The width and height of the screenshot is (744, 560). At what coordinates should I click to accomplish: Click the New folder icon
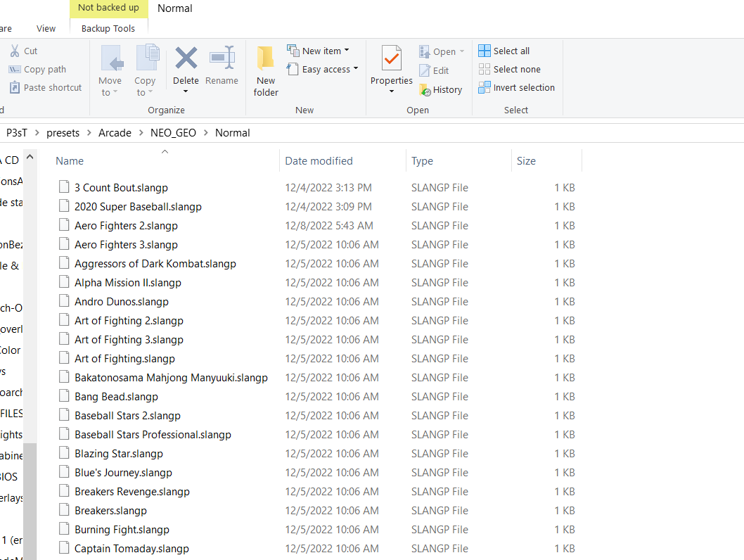pos(265,59)
